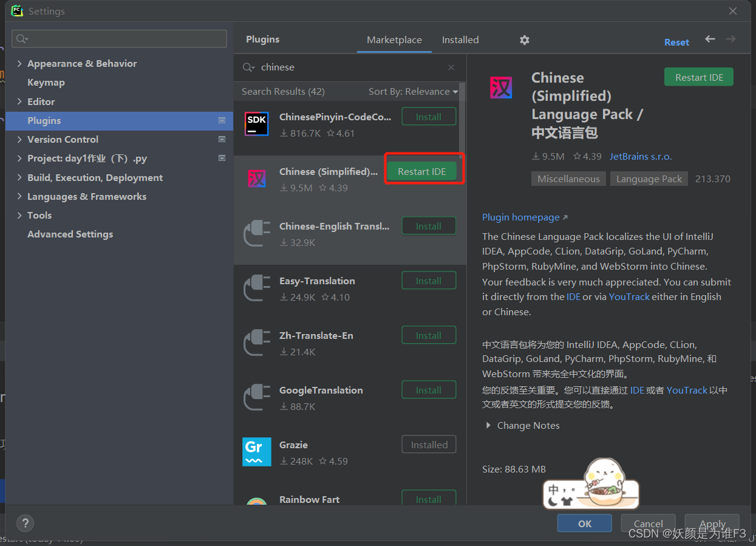Expand Languages & Frameworks
This screenshot has width=756, height=546.
click(x=19, y=197)
